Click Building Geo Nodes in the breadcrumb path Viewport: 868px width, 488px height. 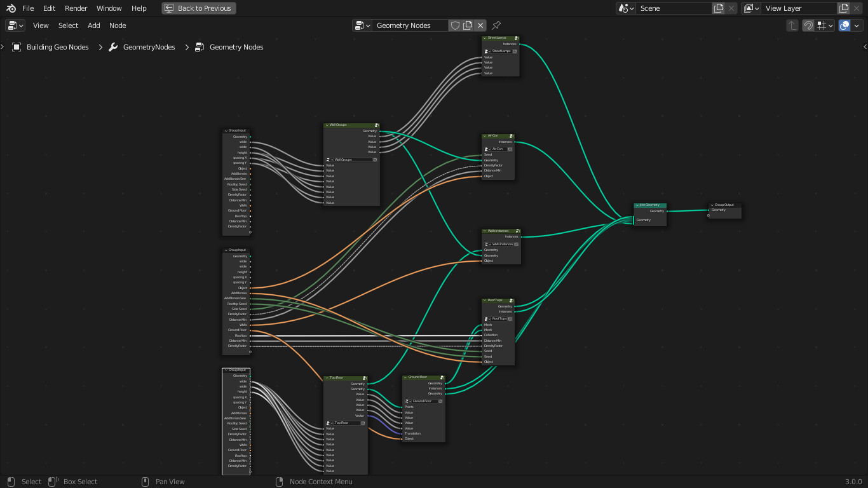pos(57,47)
